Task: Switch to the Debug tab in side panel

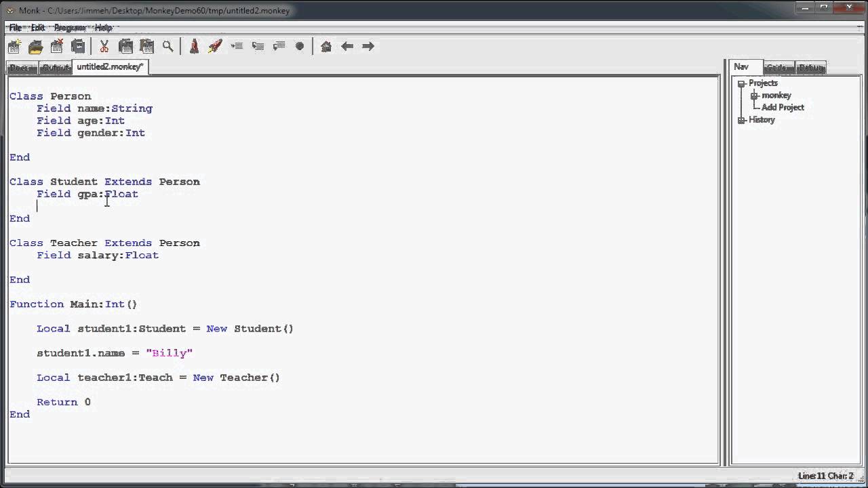Action: coord(811,68)
